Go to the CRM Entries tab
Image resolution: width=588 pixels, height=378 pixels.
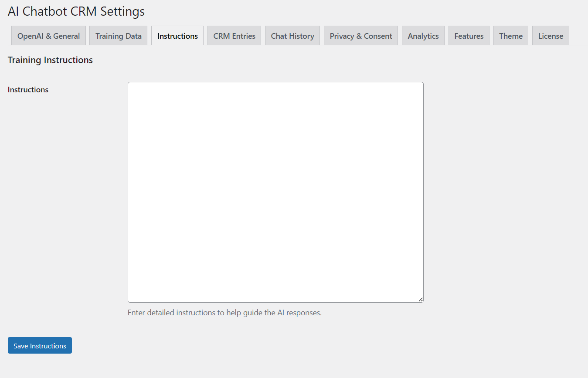tap(234, 36)
